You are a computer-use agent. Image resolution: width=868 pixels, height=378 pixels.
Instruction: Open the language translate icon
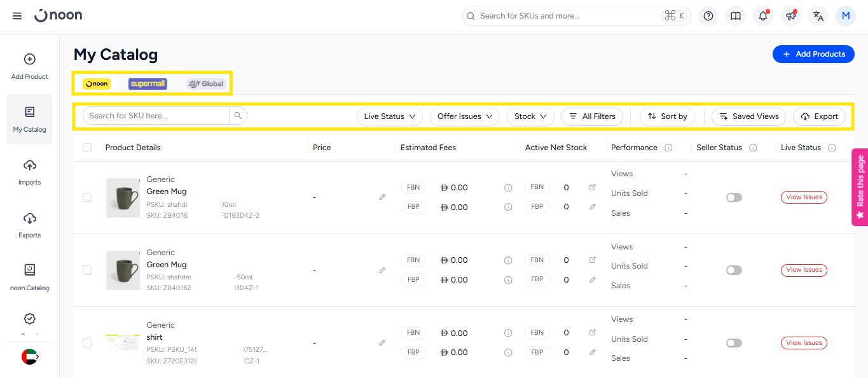[x=818, y=16]
